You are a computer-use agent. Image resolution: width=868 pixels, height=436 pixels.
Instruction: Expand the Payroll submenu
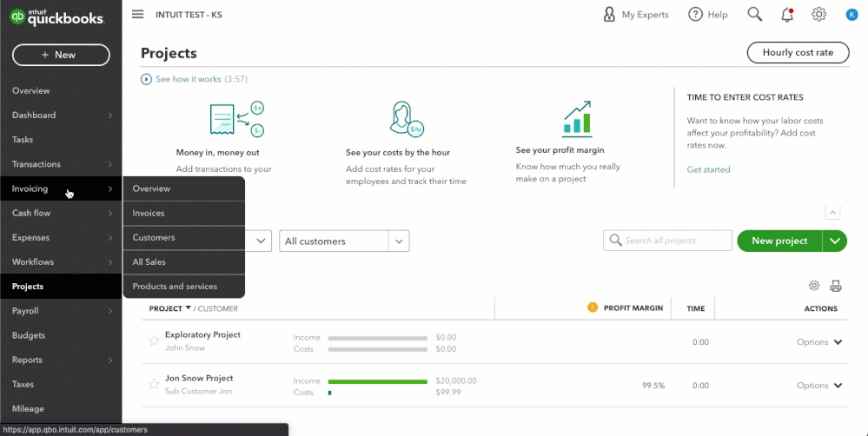click(110, 311)
